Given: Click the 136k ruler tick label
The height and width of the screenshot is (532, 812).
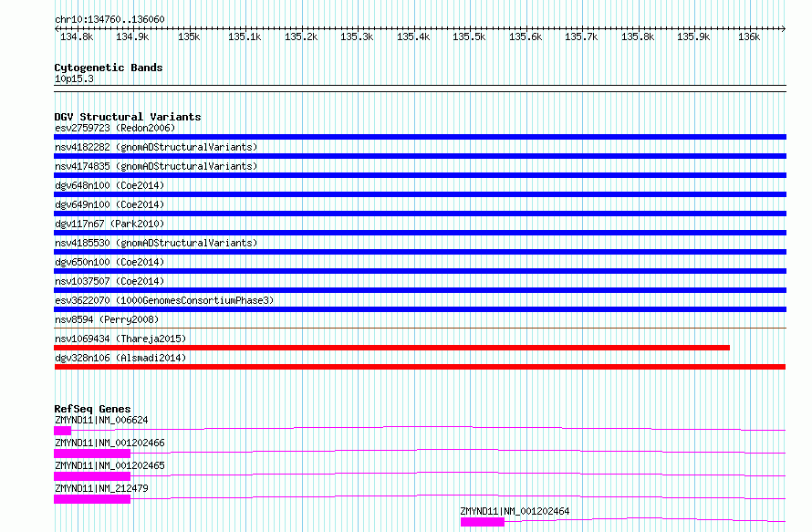Looking at the screenshot, I should click(x=749, y=37).
